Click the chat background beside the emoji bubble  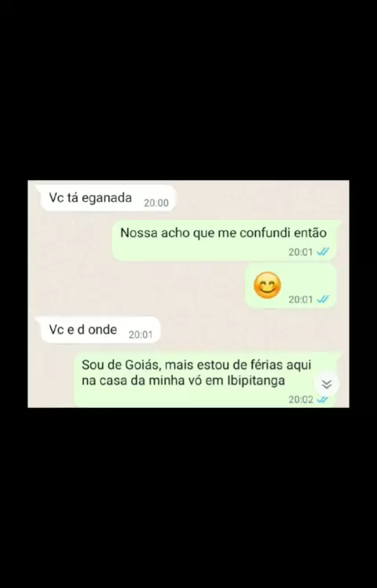pos(139,286)
